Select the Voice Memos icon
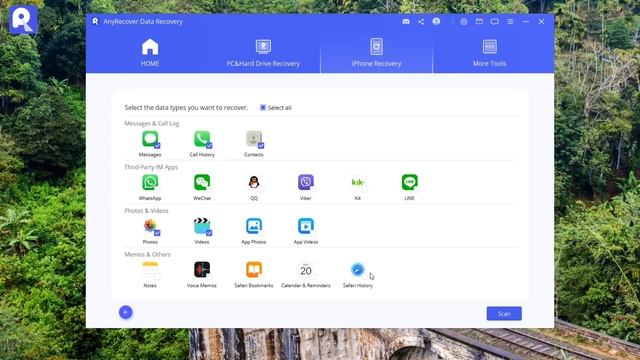640x360 pixels. click(202, 270)
